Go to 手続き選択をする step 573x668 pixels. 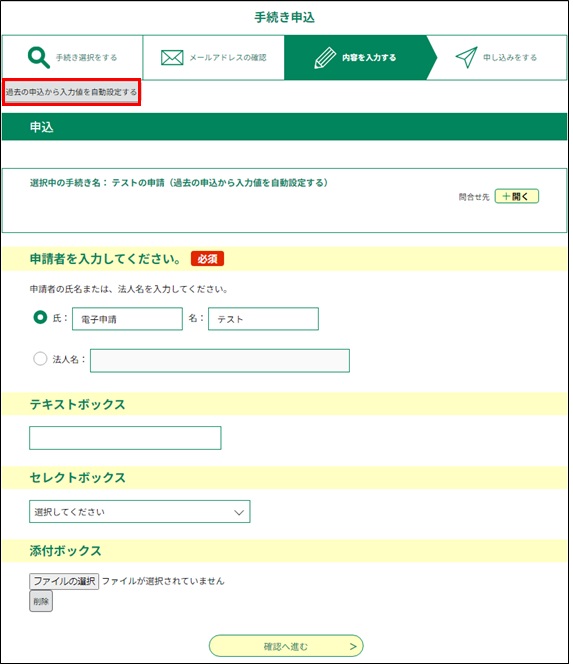point(72,58)
